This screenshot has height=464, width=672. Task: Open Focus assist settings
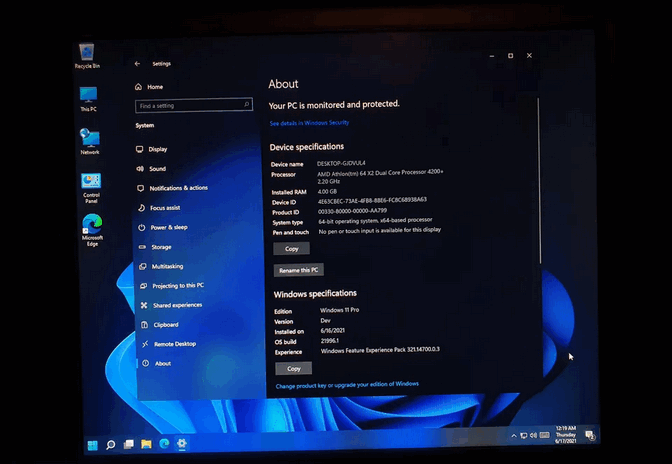[159, 208]
